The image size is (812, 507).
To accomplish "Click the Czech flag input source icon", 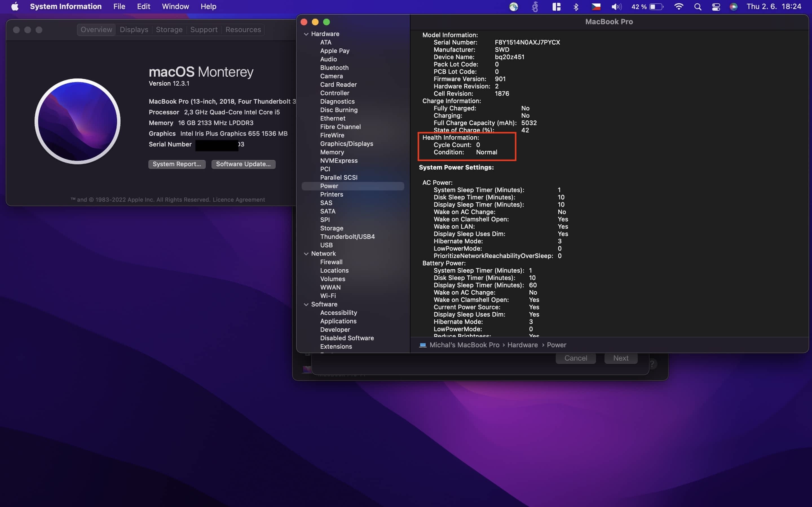I will click(x=596, y=7).
